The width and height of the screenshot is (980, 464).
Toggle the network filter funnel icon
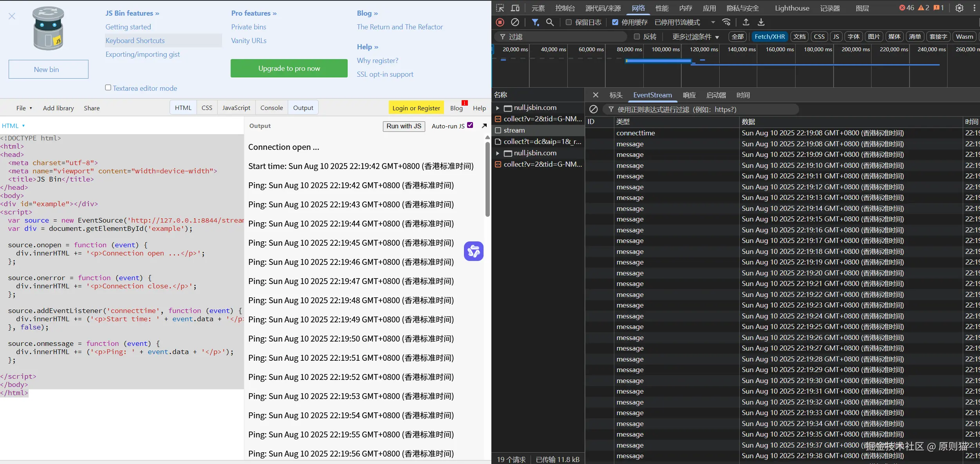point(535,22)
